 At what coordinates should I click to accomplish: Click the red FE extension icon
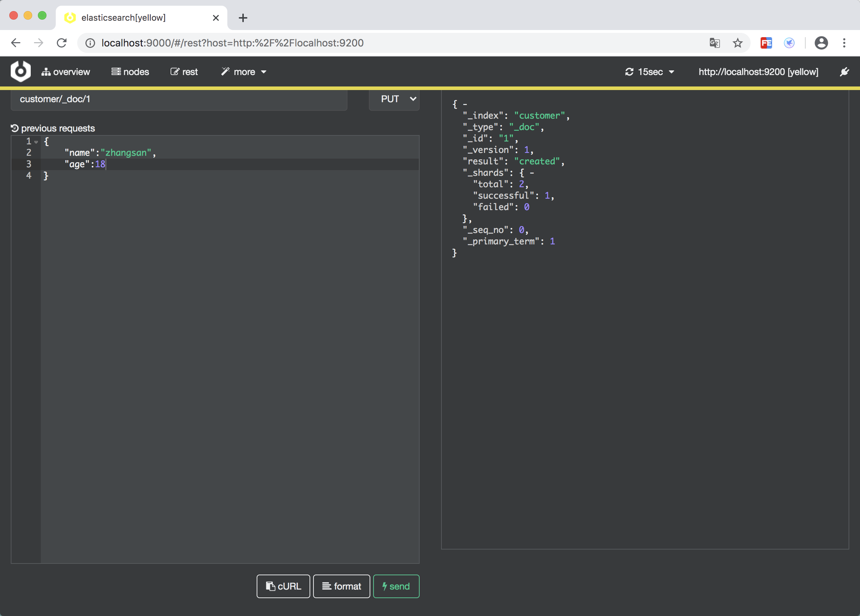(766, 43)
